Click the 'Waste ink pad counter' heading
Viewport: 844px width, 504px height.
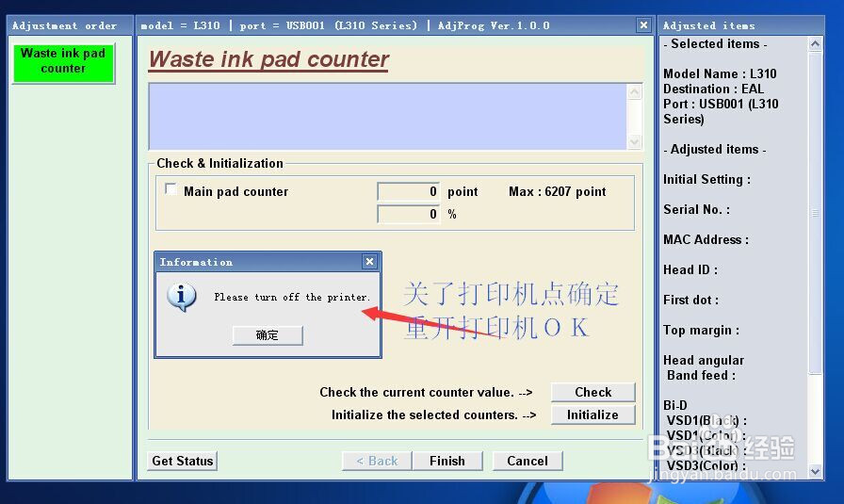click(268, 59)
